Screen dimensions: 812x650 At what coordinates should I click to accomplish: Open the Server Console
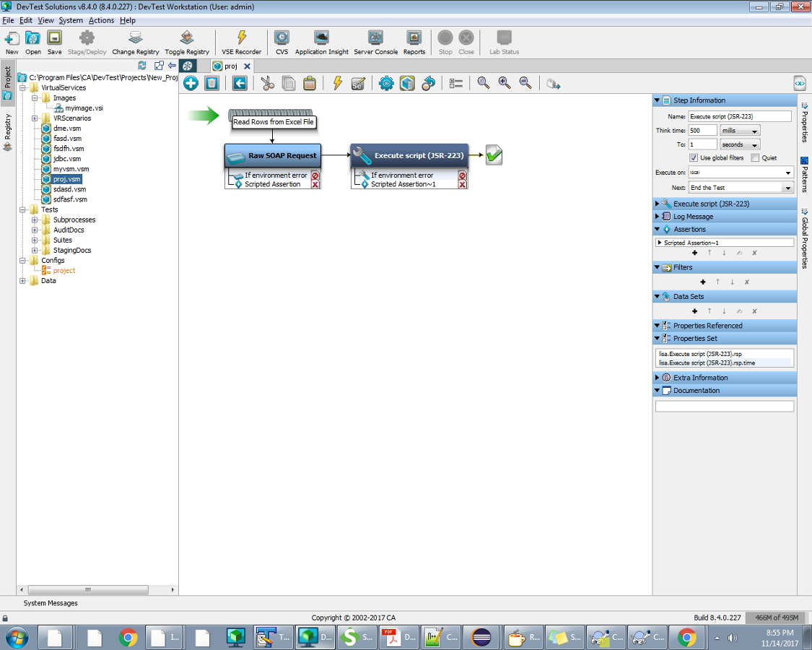pos(375,38)
